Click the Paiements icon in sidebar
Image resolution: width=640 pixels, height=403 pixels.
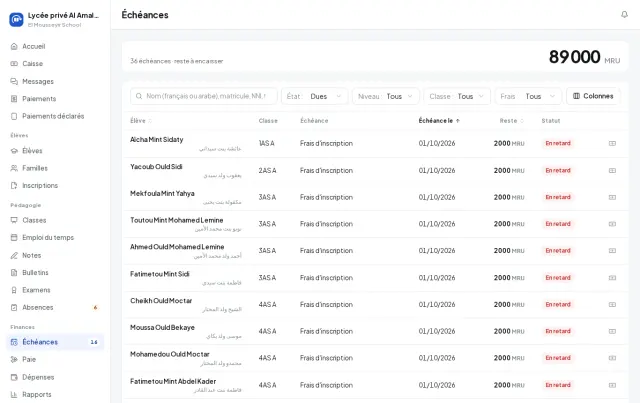(x=14, y=99)
